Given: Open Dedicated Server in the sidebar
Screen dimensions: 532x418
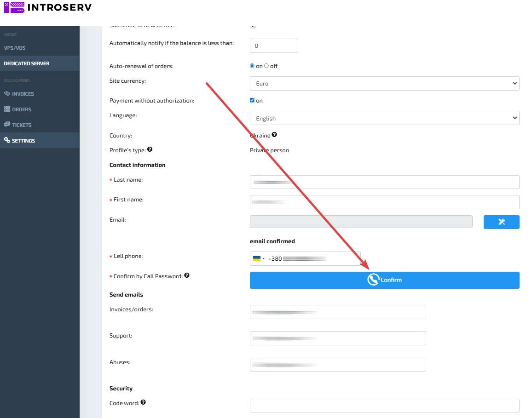Looking at the screenshot, I should click(x=27, y=63).
